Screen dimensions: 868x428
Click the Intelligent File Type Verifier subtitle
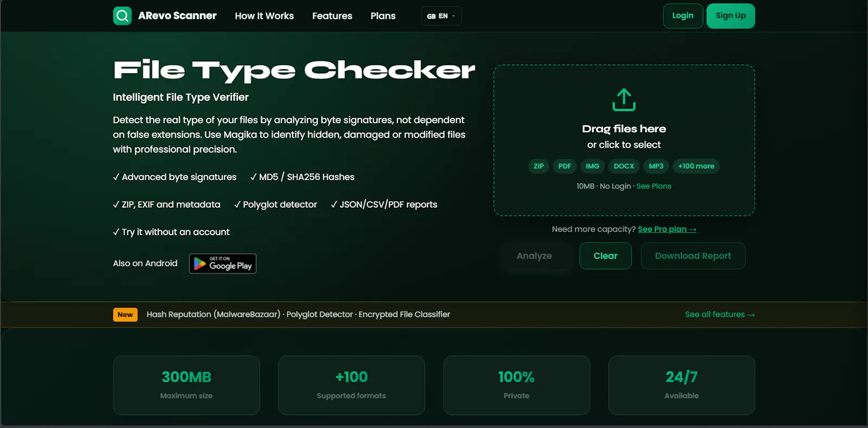181,97
